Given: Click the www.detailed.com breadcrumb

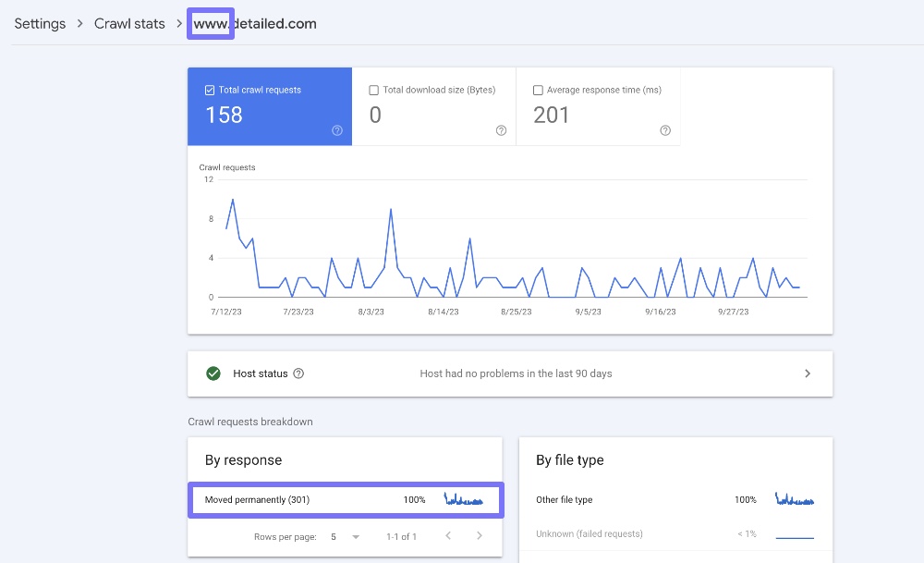Looking at the screenshot, I should [x=255, y=24].
